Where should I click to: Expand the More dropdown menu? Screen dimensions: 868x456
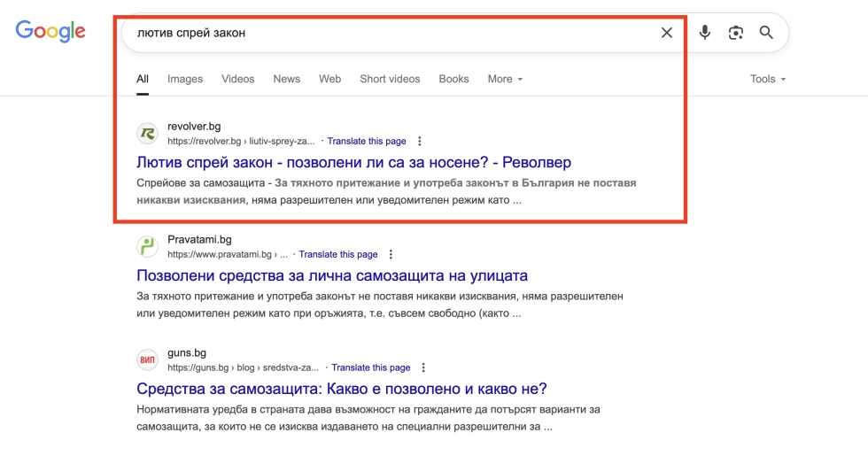point(505,79)
